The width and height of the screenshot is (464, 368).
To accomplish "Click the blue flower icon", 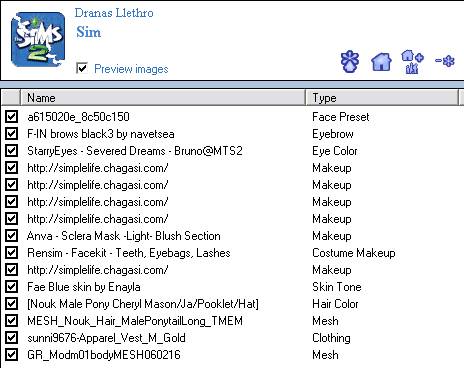I will tap(350, 61).
